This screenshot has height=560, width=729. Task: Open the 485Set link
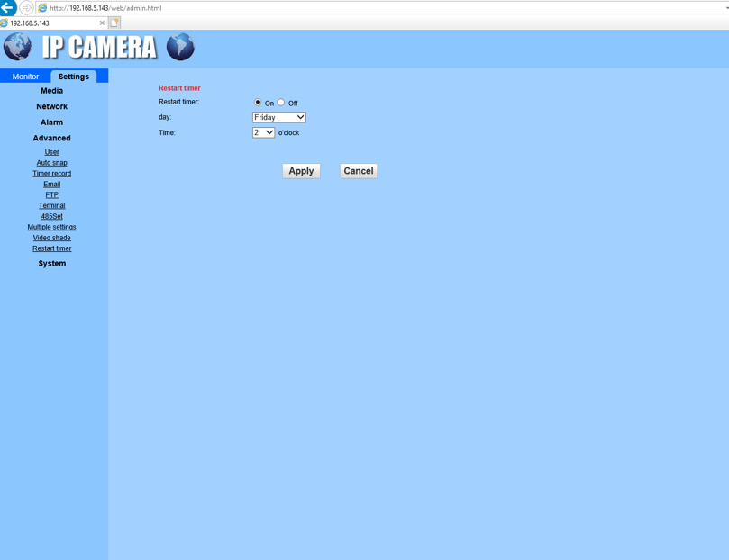click(x=51, y=216)
